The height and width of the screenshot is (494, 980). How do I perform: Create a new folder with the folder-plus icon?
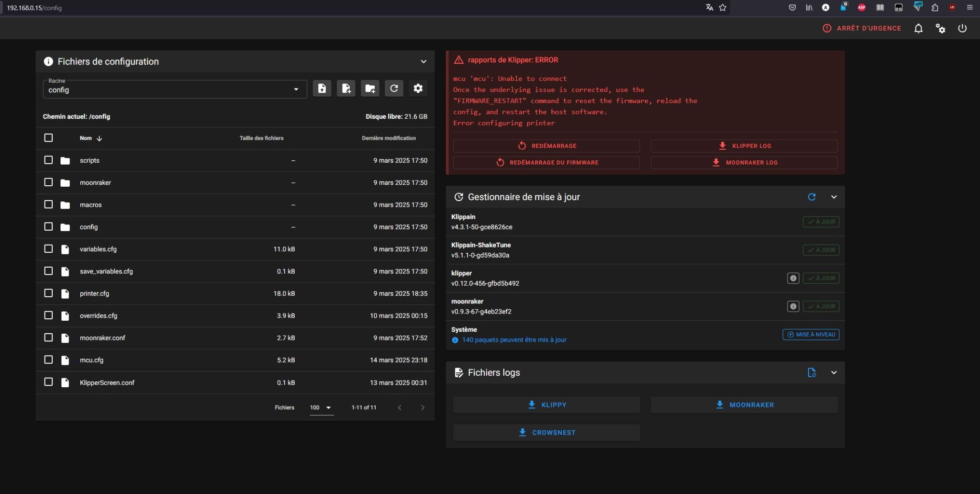pos(370,89)
